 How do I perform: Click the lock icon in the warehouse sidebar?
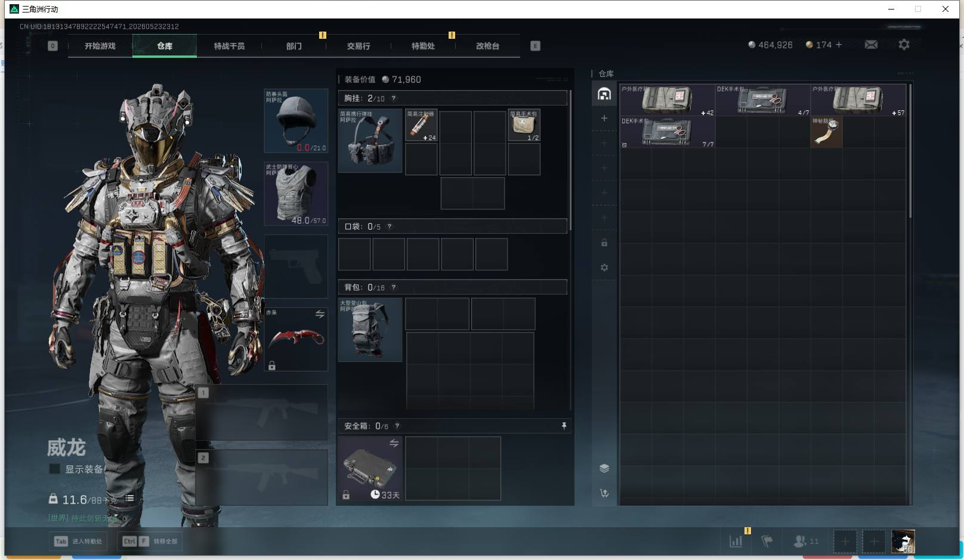point(604,243)
